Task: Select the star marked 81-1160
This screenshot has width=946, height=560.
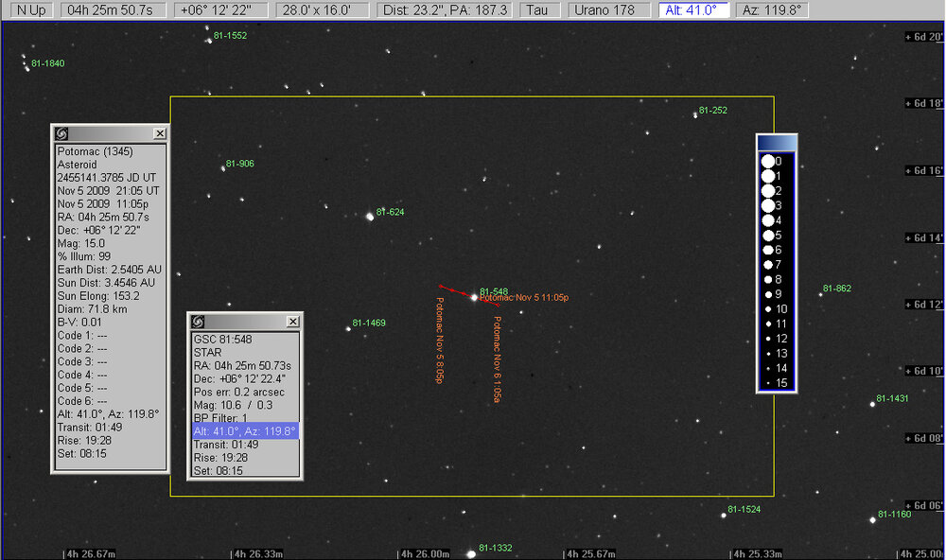Action: coord(872,518)
